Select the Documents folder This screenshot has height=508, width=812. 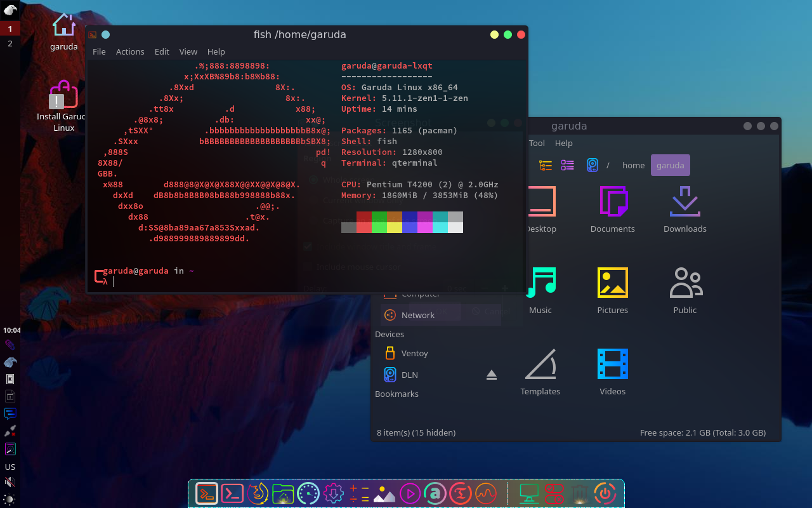pos(613,210)
